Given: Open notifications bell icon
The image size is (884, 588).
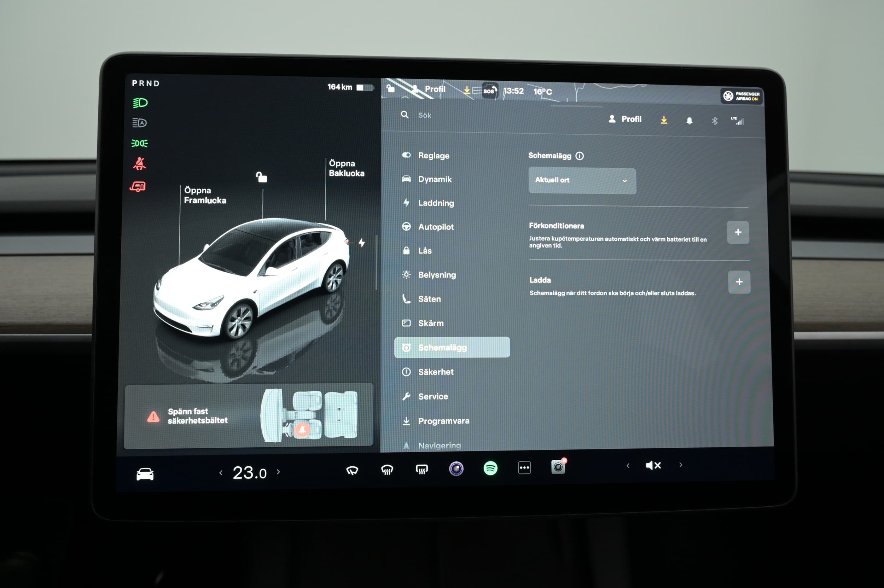Looking at the screenshot, I should 690,120.
